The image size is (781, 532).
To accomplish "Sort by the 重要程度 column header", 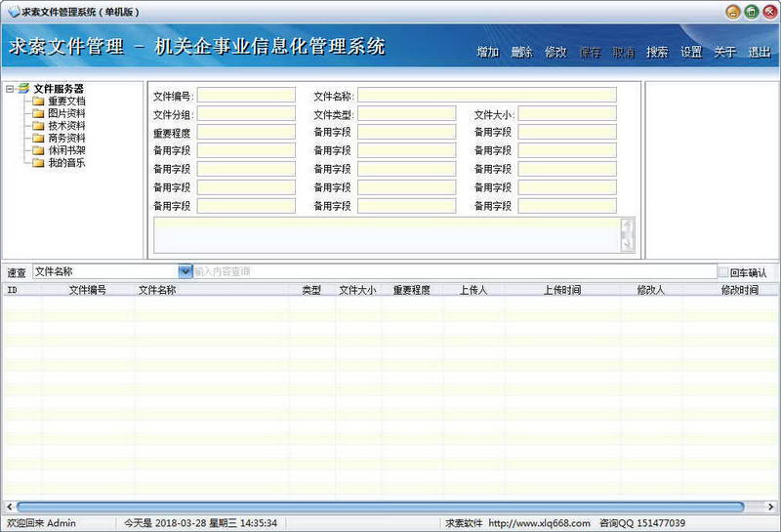I will click(411, 290).
